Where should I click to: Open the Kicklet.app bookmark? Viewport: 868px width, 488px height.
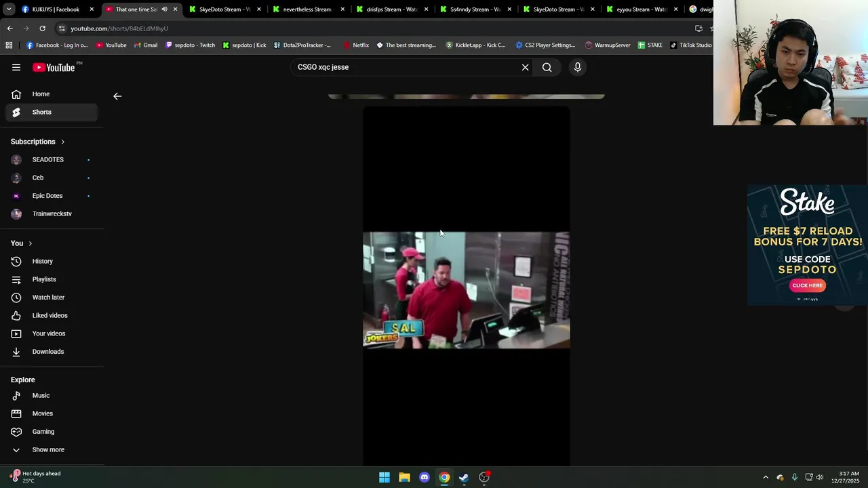point(475,45)
